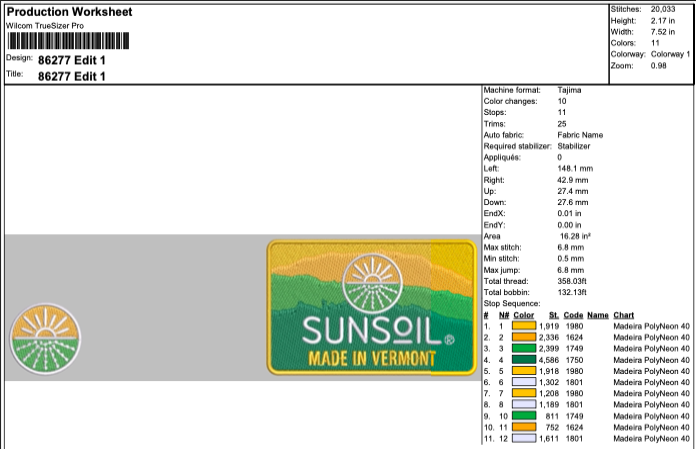The width and height of the screenshot is (696, 449).
Task: Click the 'Name' column header
Action: point(597,315)
